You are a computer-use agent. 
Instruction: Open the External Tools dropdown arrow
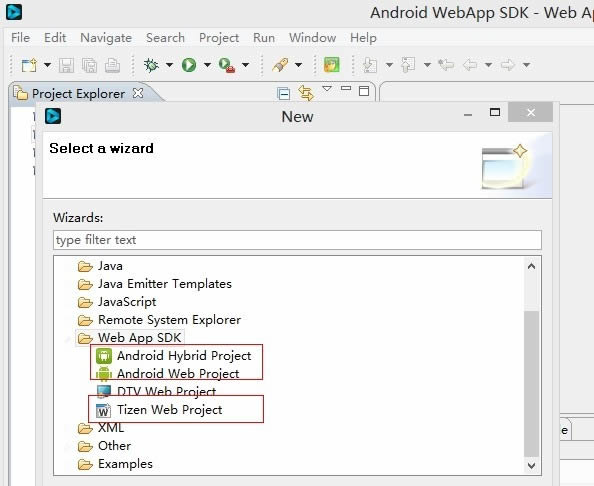245,65
